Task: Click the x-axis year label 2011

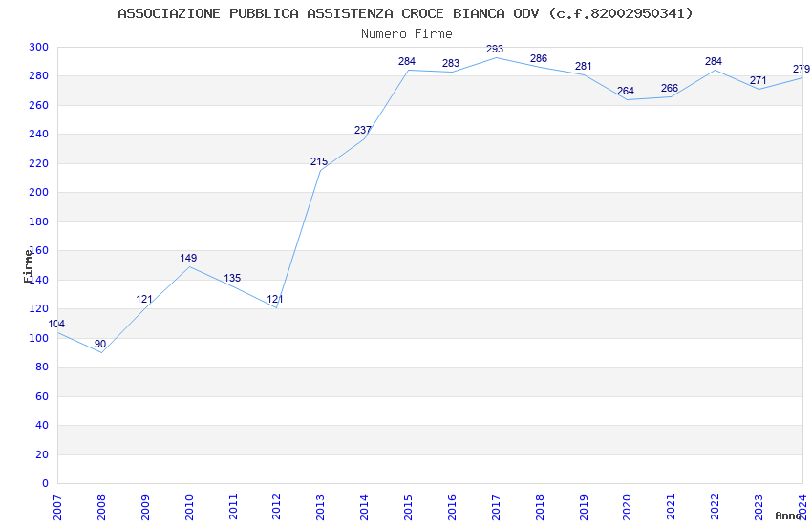Action: pos(233,508)
